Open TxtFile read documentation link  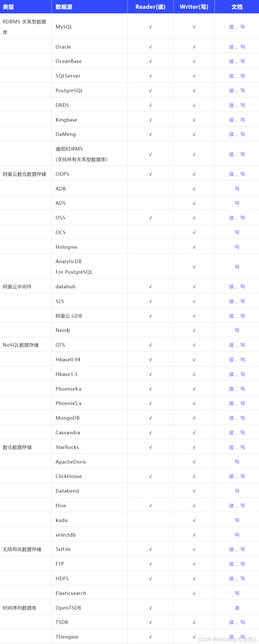click(232, 549)
